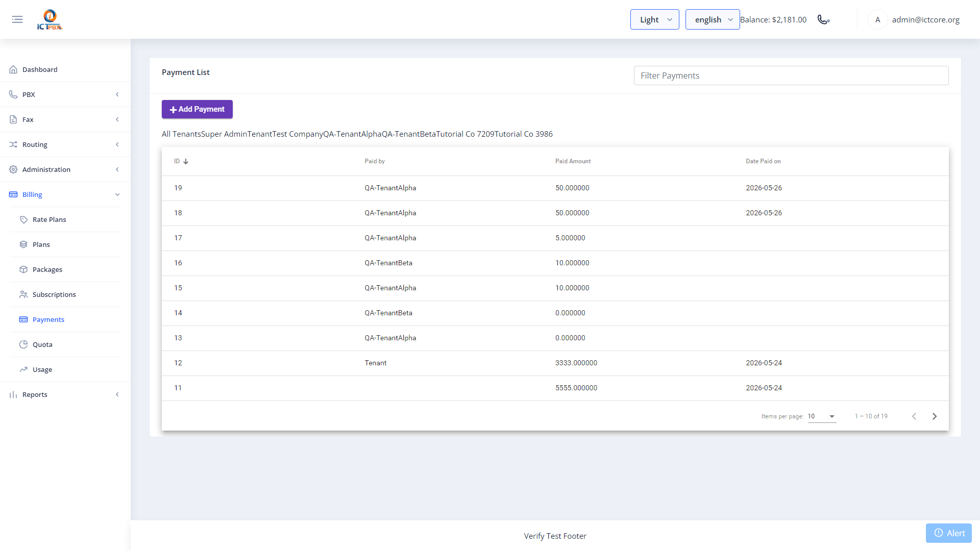This screenshot has height=551, width=980.
Task: Click Tenant in row 12
Action: 376,363
